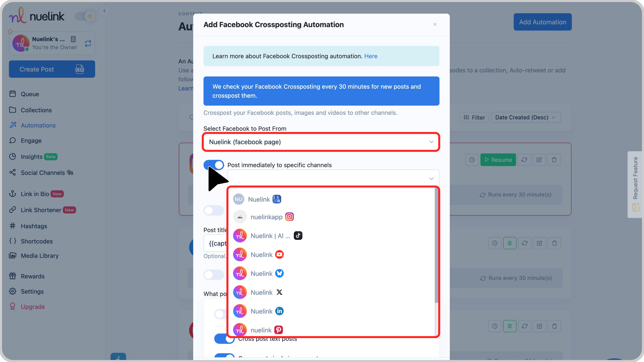644x362 pixels.
Task: Turn off Cross post text posts
Action: pos(224,339)
